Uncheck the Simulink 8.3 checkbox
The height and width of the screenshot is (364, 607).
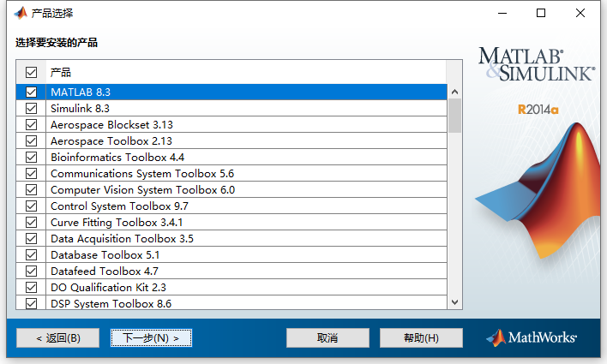(x=32, y=108)
